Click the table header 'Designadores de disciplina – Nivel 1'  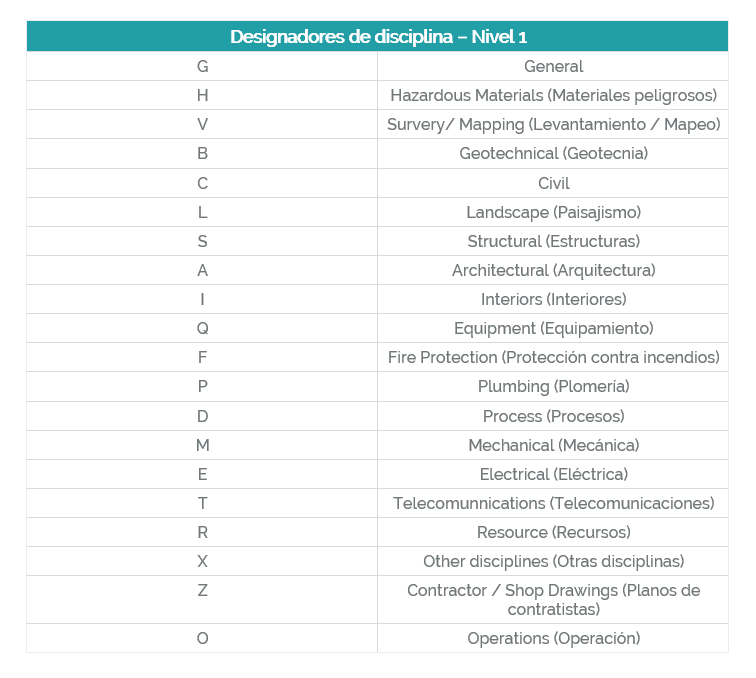click(378, 37)
